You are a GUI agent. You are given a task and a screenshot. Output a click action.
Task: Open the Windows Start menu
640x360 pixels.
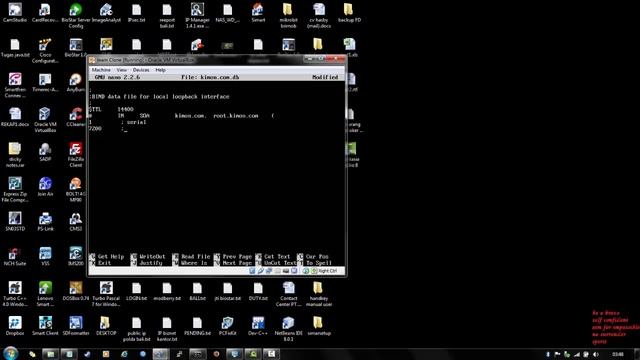click(11, 353)
